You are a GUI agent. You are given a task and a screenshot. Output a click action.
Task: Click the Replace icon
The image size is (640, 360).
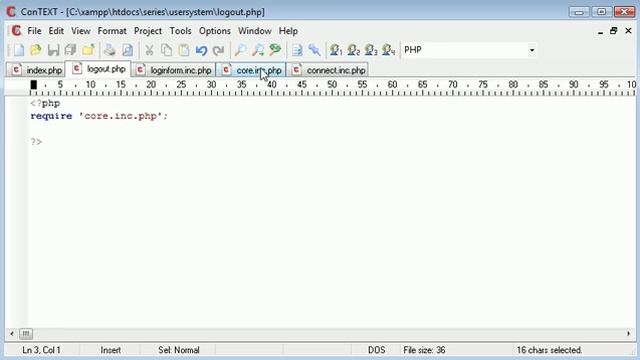276,50
